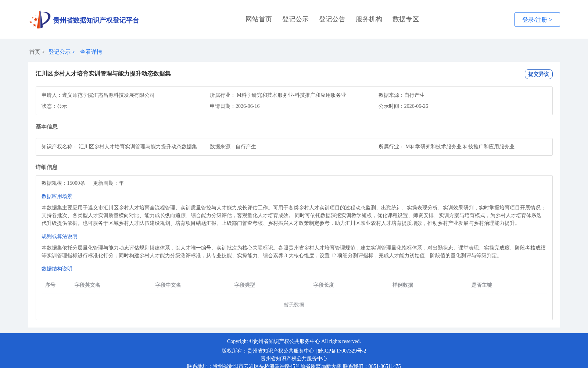Click the 数据应用场景 heading
This screenshot has width=588, height=368.
[57, 196]
